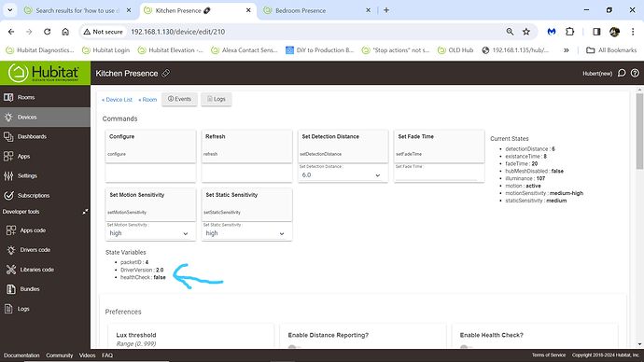Viewport: 644px width, 362px height.
Task: Follow the Device List link
Action: click(117, 100)
